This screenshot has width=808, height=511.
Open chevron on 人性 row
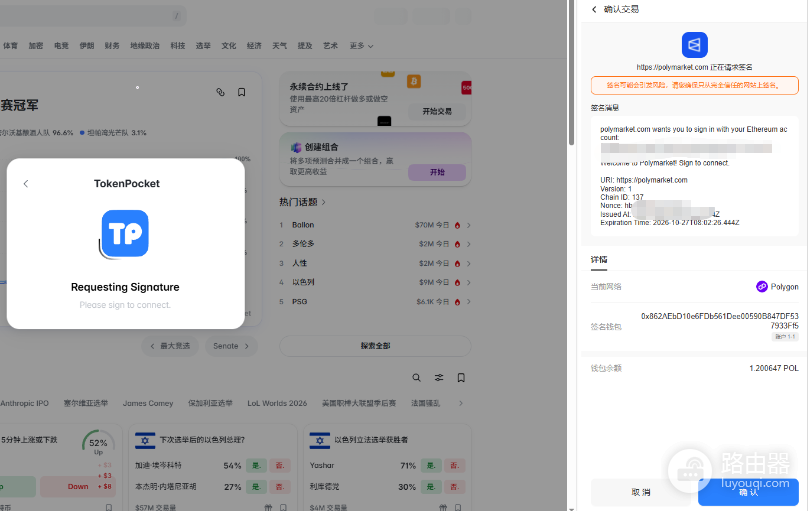tap(468, 263)
